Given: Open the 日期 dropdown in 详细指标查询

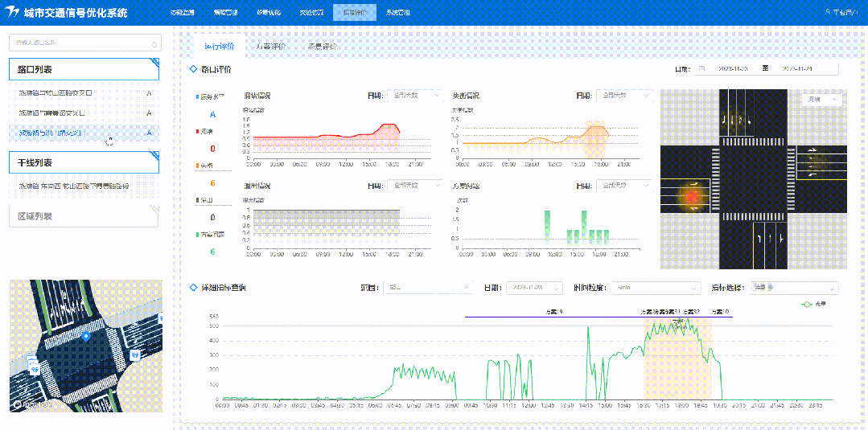Looking at the screenshot, I should [535, 288].
